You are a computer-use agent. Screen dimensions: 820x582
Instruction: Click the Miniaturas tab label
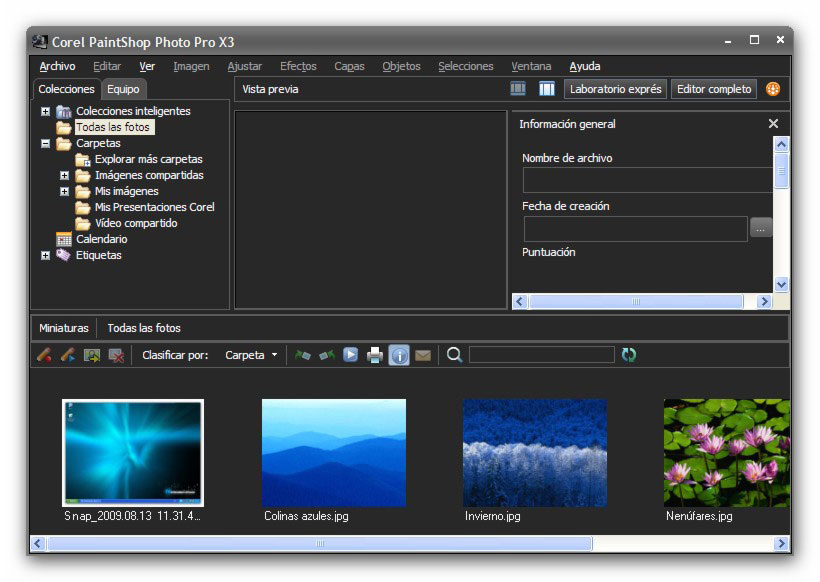[x=64, y=328]
